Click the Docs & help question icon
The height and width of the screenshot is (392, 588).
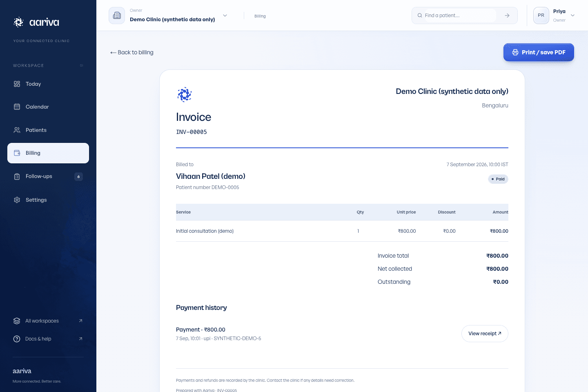pyautogui.click(x=17, y=339)
